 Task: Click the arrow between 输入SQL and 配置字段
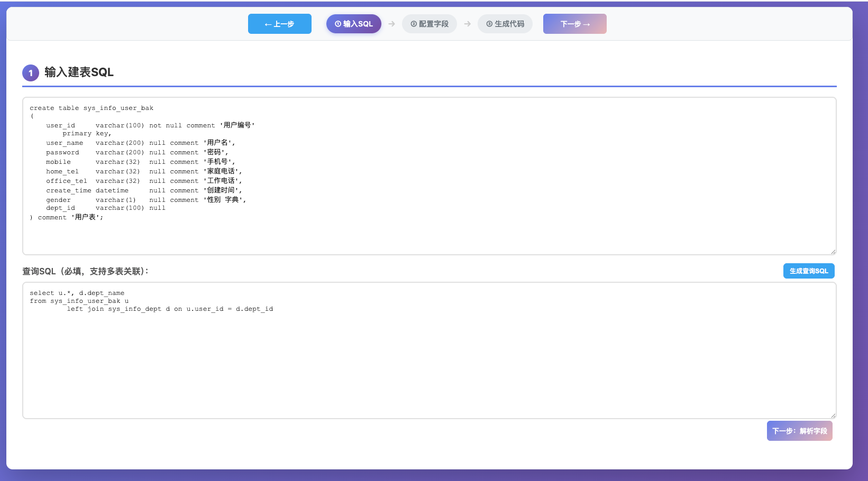(x=391, y=23)
